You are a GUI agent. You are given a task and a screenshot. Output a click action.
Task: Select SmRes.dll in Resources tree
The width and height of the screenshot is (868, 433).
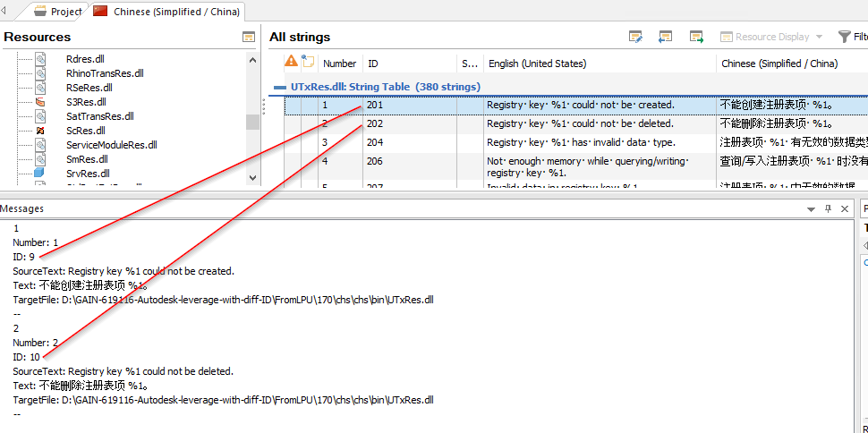coord(87,159)
